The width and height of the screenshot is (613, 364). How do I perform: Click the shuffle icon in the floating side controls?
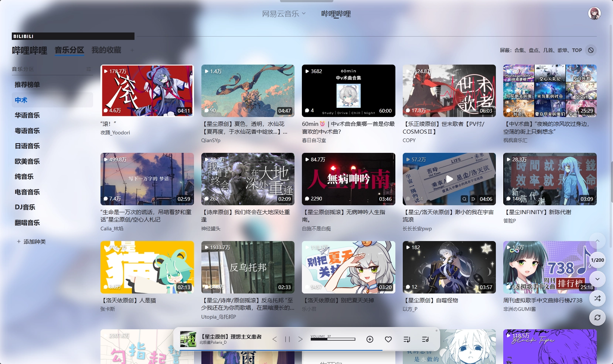pyautogui.click(x=597, y=298)
